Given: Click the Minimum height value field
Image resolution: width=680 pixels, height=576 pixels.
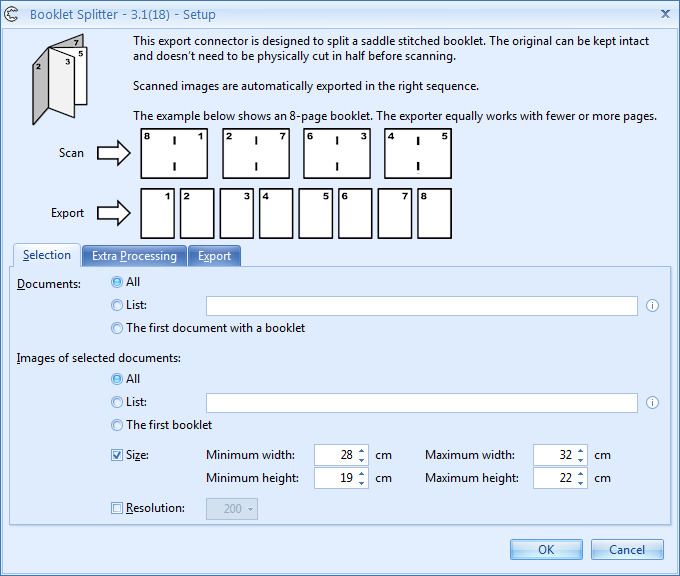Looking at the screenshot, I should pyautogui.click(x=335, y=478).
